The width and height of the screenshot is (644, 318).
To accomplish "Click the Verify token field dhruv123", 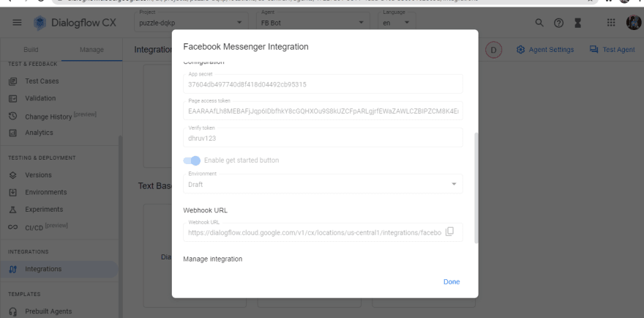I will pos(323,138).
